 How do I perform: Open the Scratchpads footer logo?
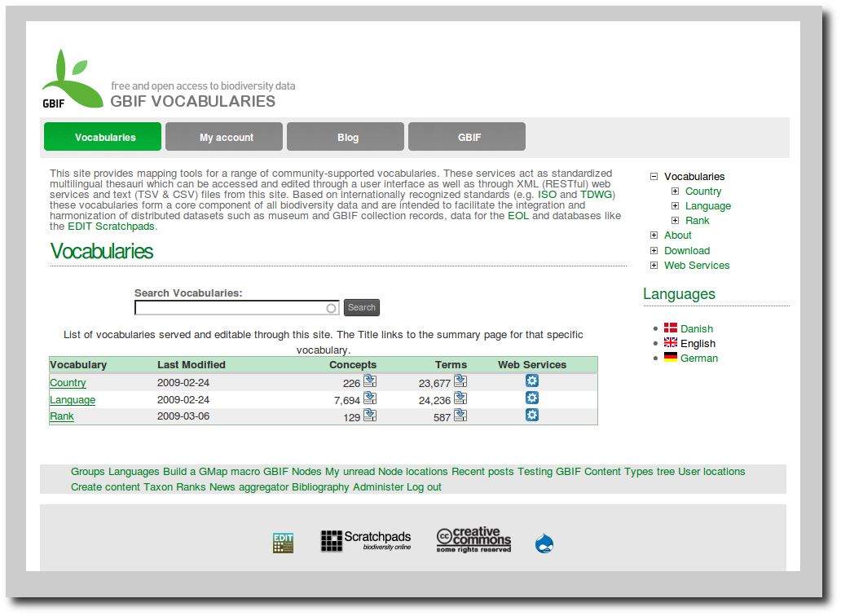click(x=366, y=540)
